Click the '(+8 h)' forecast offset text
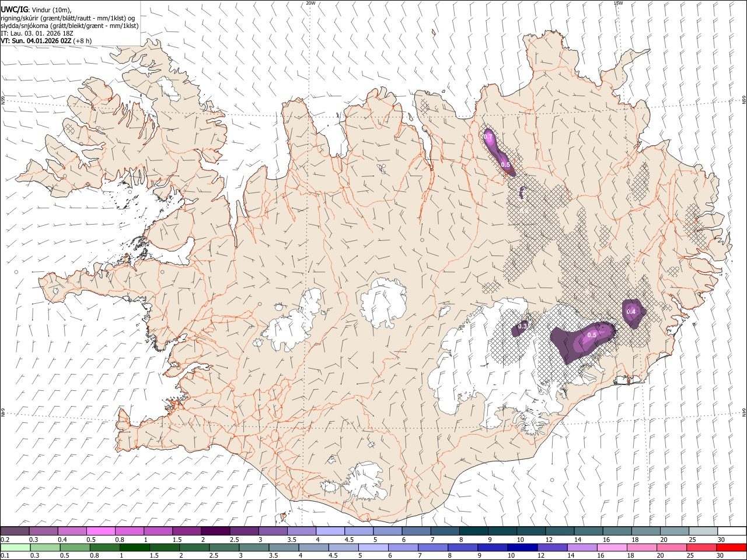Viewport: 747px width, 560px height. (x=82, y=41)
